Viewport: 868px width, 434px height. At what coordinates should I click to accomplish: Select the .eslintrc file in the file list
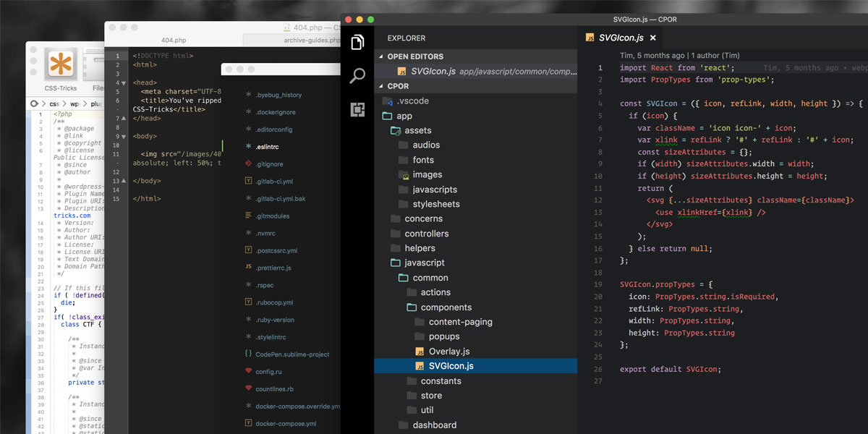pyautogui.click(x=267, y=147)
